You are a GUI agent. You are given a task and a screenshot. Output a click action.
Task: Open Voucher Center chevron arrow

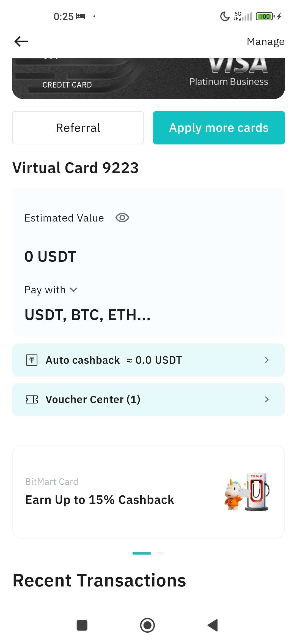266,399
